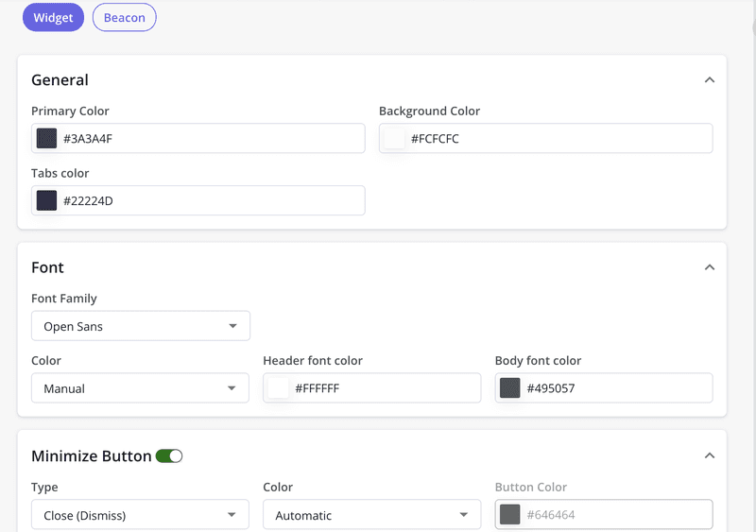Open the Background Color swatch picker

coord(394,139)
